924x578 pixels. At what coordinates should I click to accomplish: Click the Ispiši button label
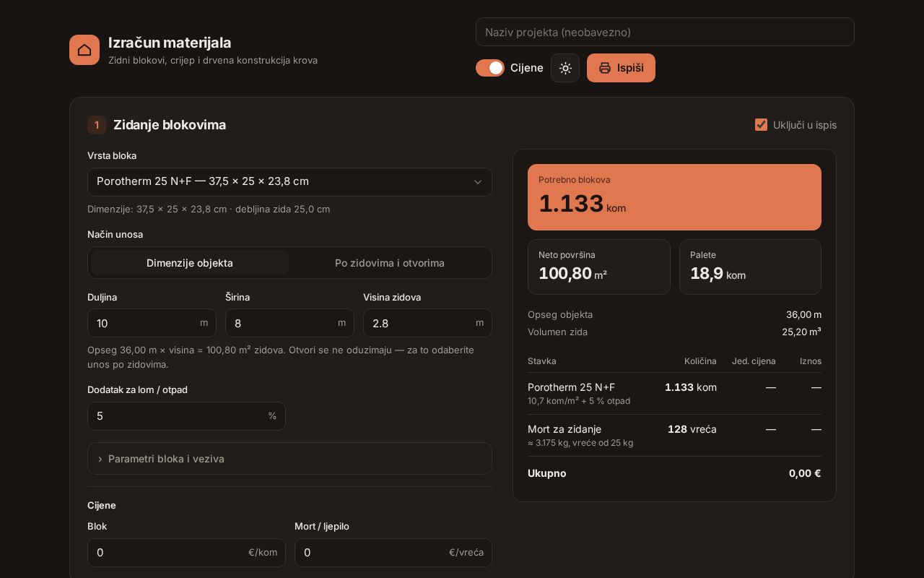(630, 68)
